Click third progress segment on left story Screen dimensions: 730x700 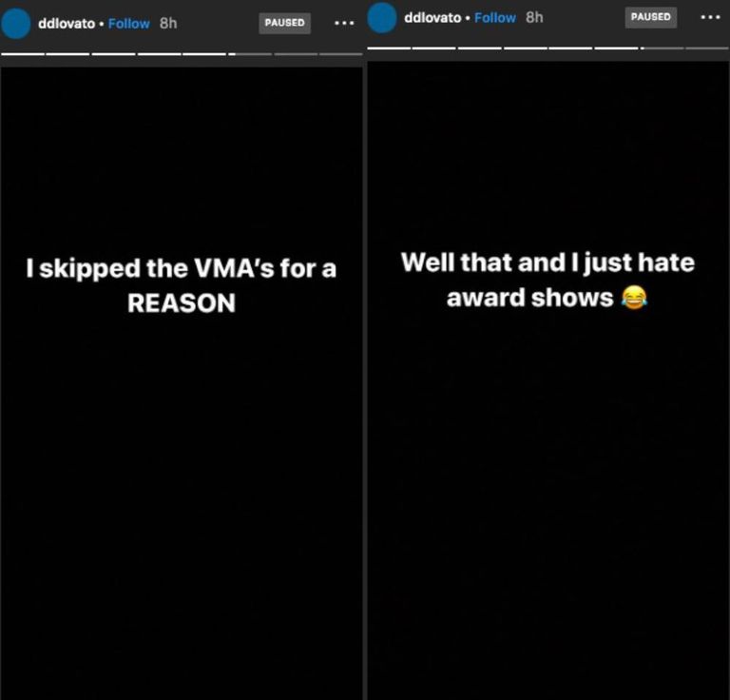(114, 54)
